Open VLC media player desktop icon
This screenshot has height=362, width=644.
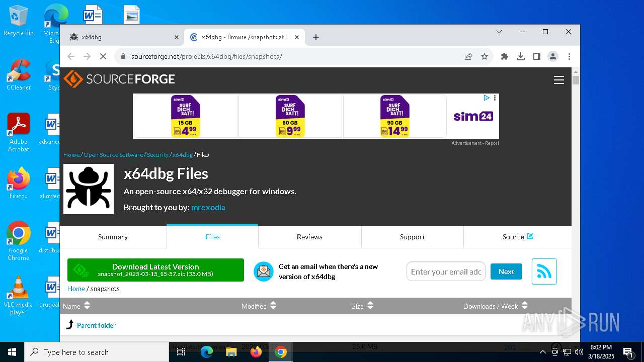tap(18, 296)
